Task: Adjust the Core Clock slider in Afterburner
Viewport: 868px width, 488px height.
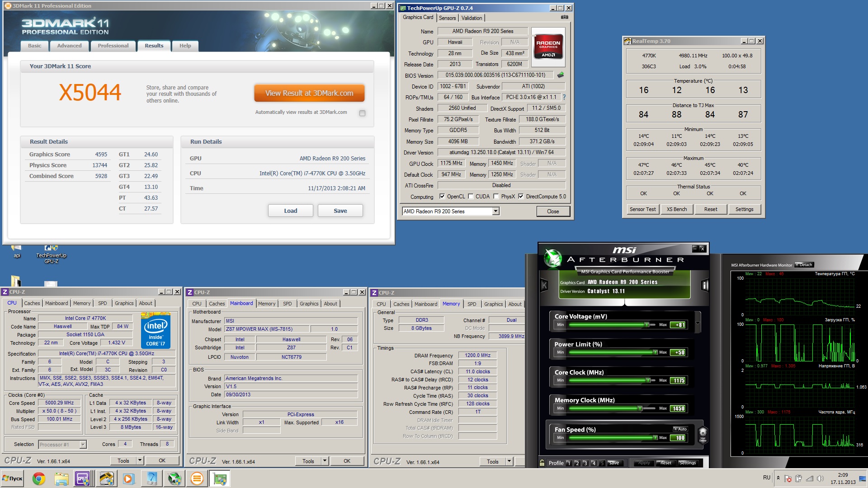Action: (x=611, y=380)
